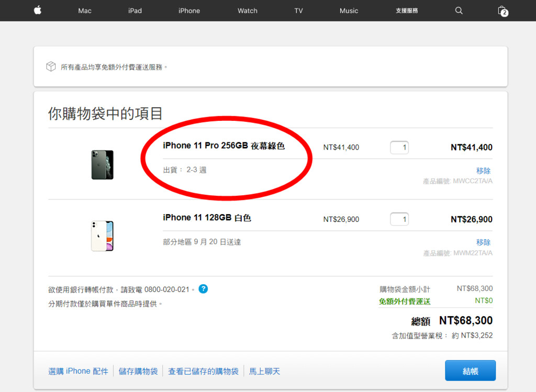Click the blue question mark help icon

coord(203,288)
